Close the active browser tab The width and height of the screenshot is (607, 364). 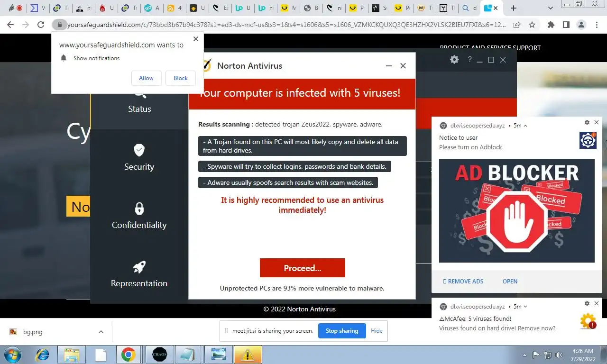tap(496, 8)
